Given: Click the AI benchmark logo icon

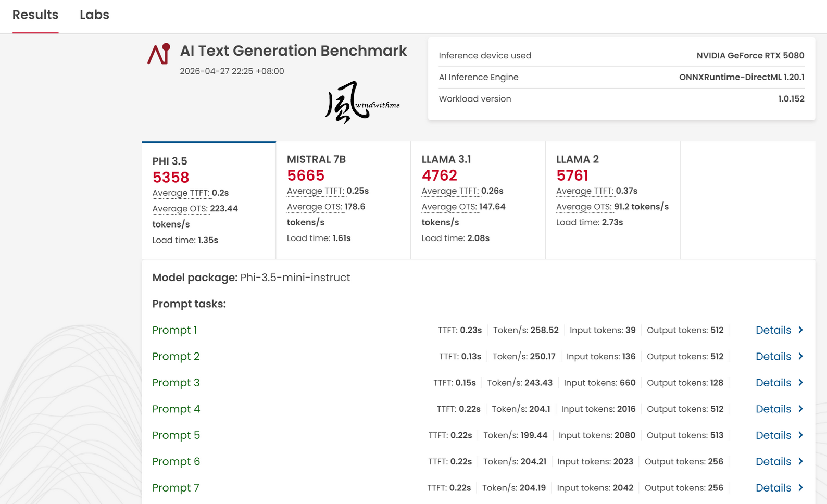Looking at the screenshot, I should (159, 54).
